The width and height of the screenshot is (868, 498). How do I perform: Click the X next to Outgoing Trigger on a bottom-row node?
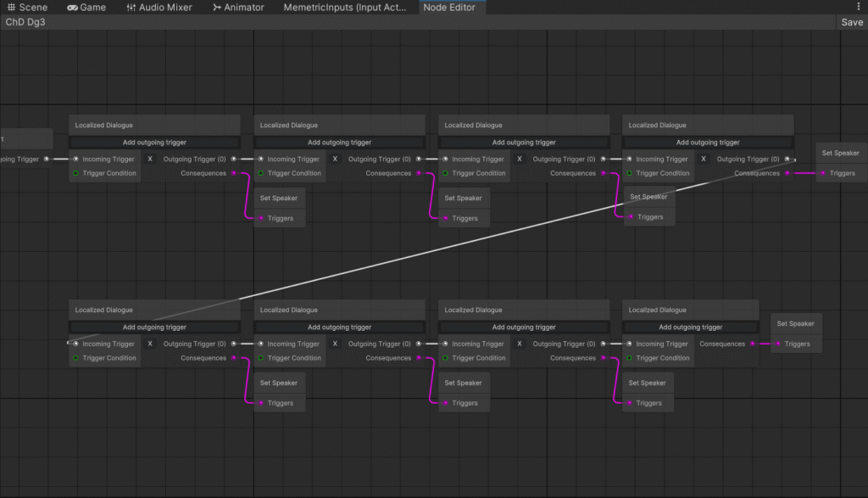tap(149, 344)
